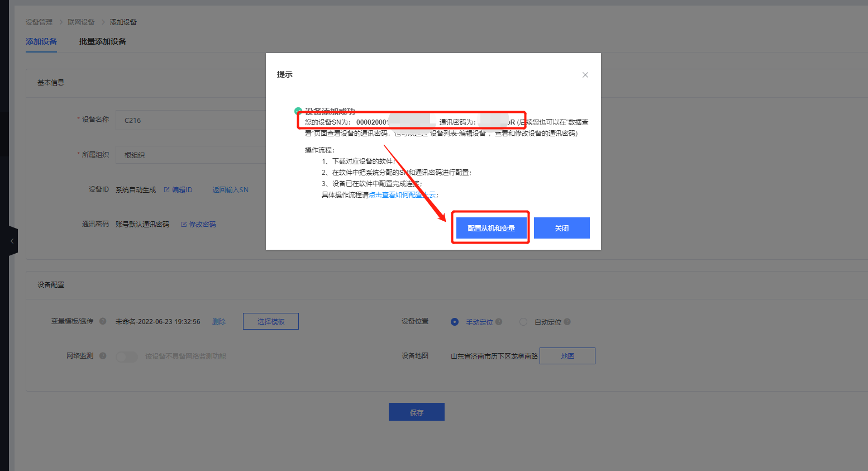Image resolution: width=868 pixels, height=471 pixels.
Task: Click the 关闭 button in dialog
Action: point(561,228)
